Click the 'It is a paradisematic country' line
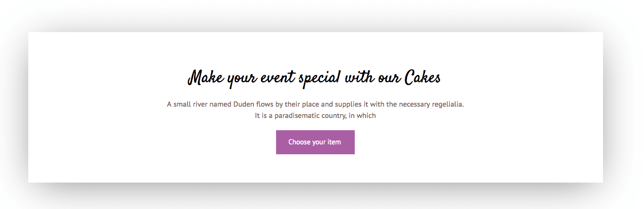644x209 pixels. point(315,116)
